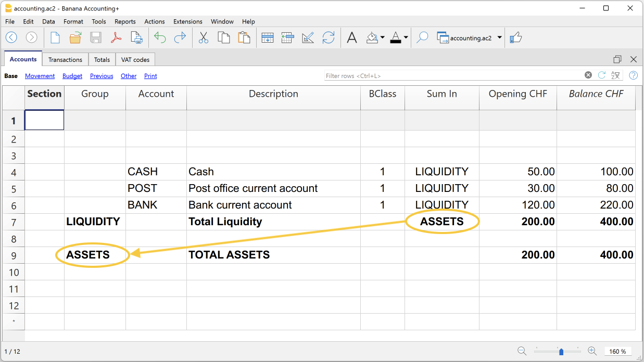Screen dimensions: 644x362
Task: Save file using the floppy disk icon
Action: [96, 37]
